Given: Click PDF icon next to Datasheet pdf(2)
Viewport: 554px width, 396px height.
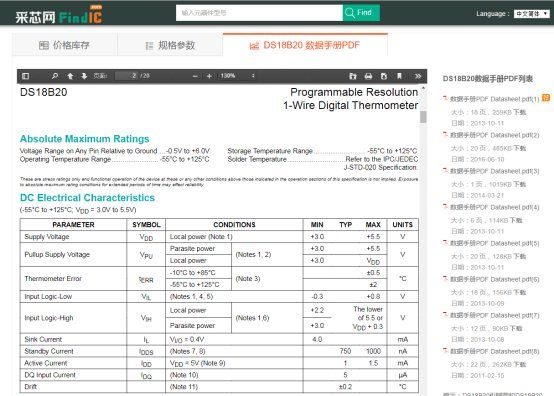Looking at the screenshot, I should 446,134.
